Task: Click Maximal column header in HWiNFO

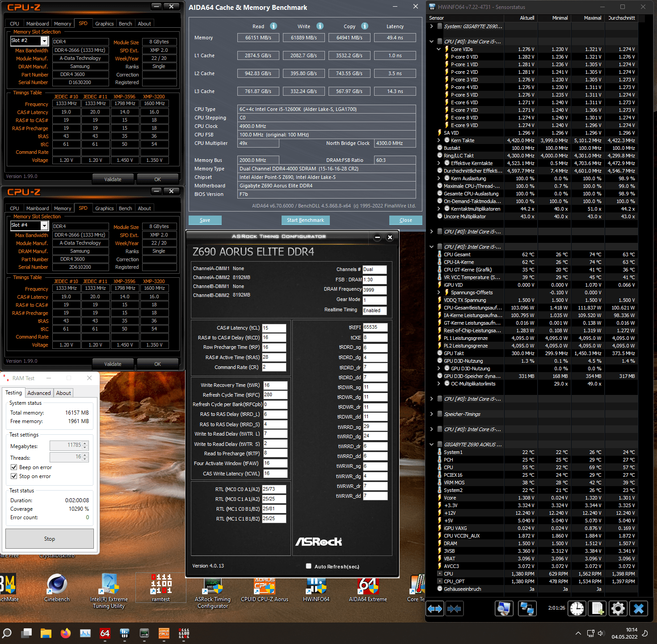Action: pyautogui.click(x=593, y=18)
